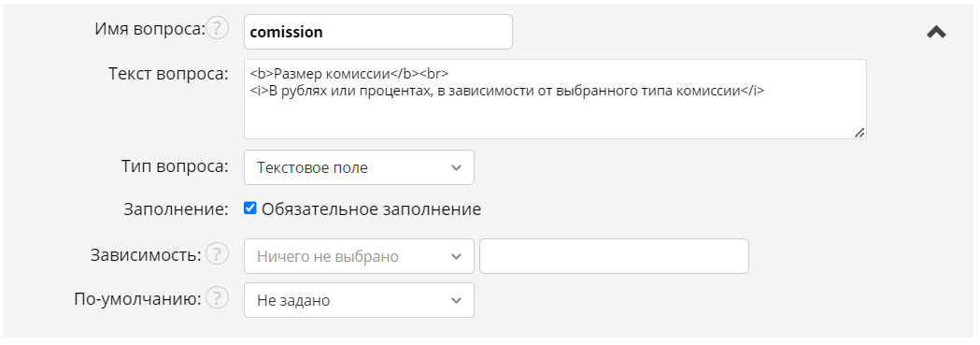Click the textarea resize grip corner

click(x=859, y=133)
